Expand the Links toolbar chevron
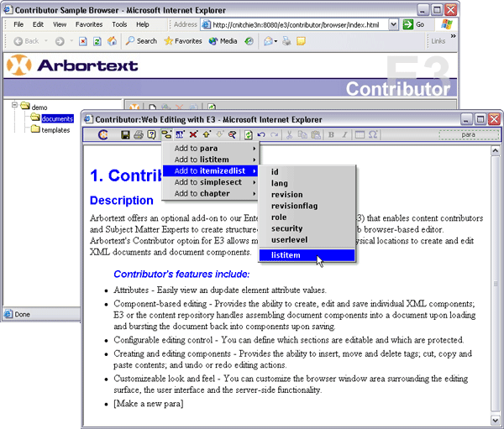The width and height of the screenshot is (504, 429). 454,36
